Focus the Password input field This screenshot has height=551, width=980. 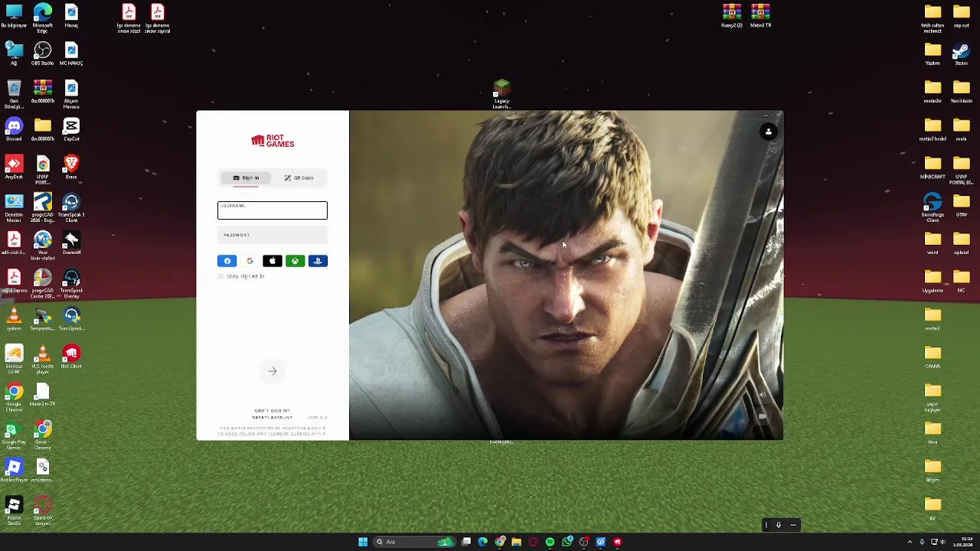click(x=273, y=235)
